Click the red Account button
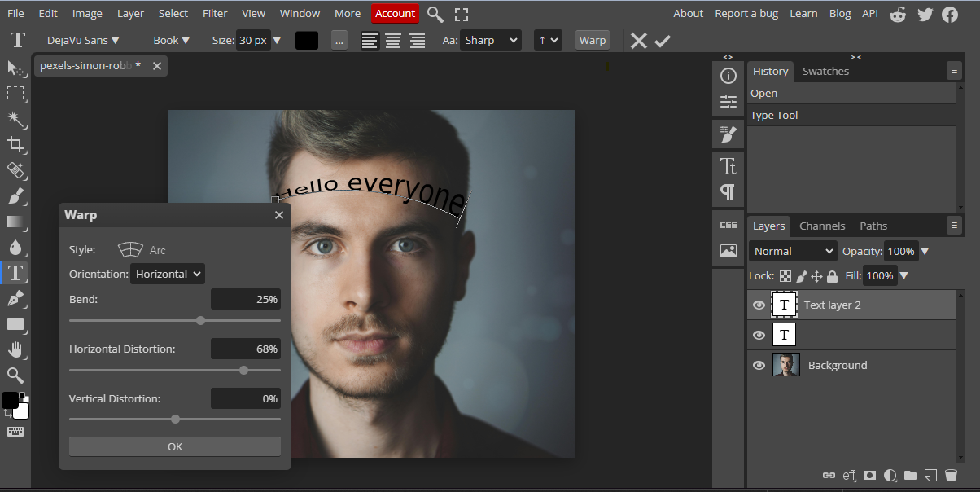The height and width of the screenshot is (492, 980). click(395, 13)
